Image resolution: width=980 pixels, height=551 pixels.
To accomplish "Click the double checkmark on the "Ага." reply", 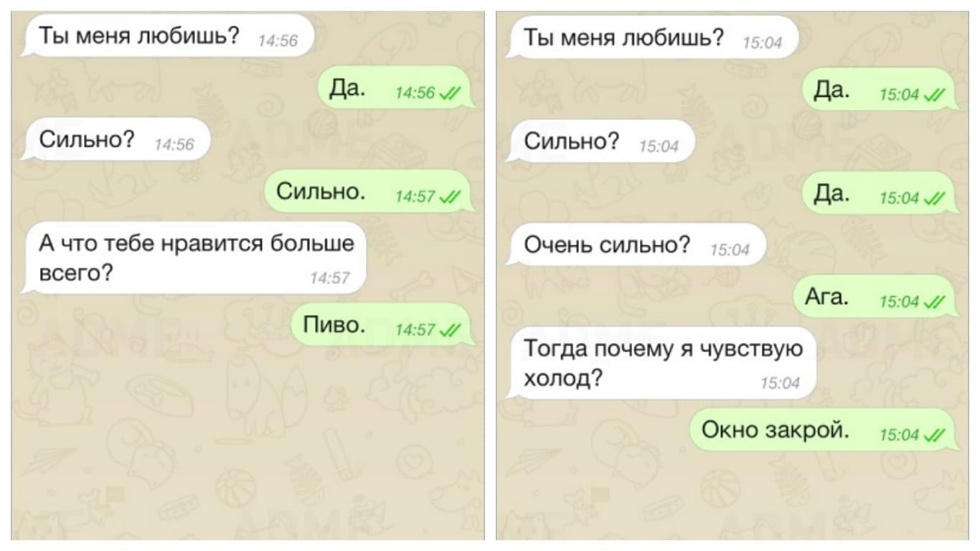I will click(x=933, y=302).
